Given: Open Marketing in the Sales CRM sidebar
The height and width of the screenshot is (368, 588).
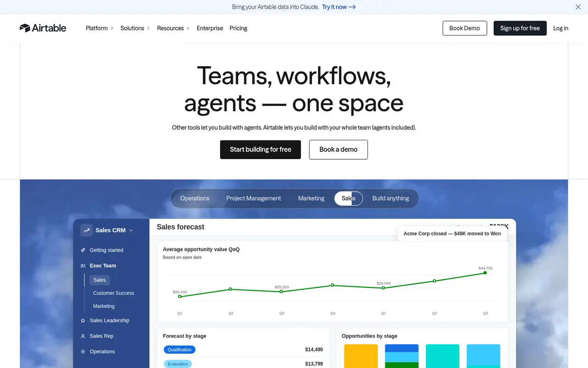Looking at the screenshot, I should (104, 306).
